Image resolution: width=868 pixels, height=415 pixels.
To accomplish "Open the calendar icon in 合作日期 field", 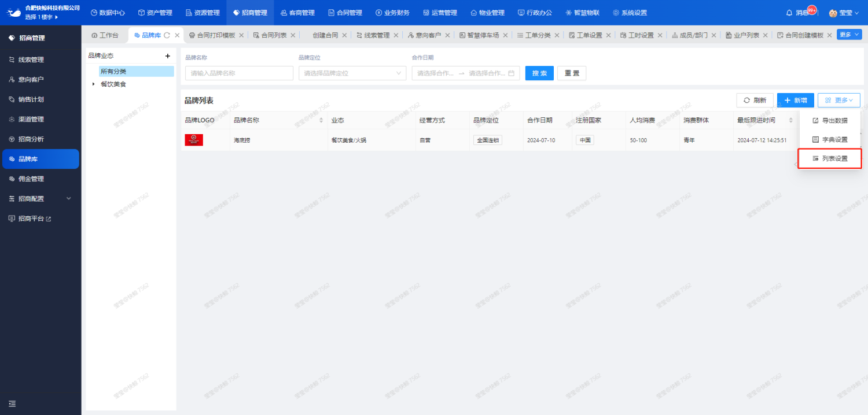I will (511, 73).
